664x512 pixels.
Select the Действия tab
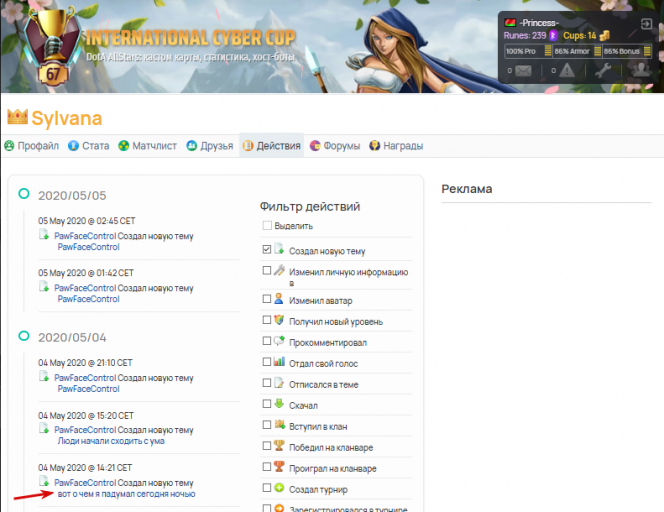pos(271,146)
